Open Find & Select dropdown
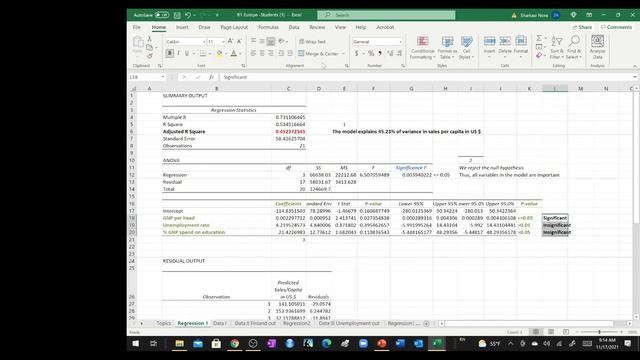The width and height of the screenshot is (640, 360). pos(574,47)
